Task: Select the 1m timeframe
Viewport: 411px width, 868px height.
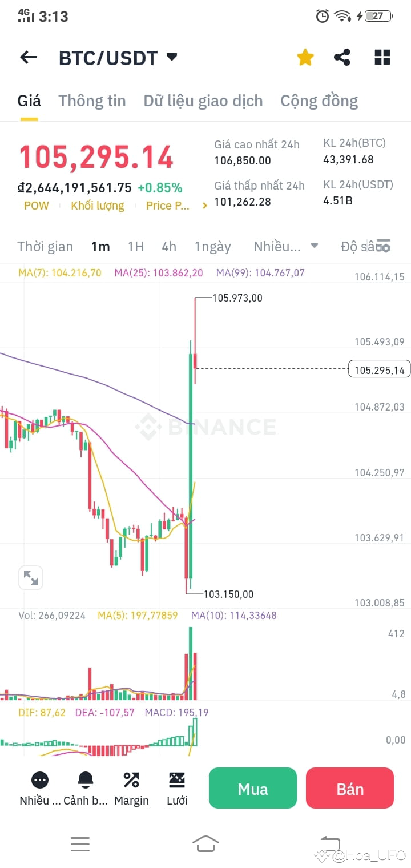Action: (x=100, y=247)
